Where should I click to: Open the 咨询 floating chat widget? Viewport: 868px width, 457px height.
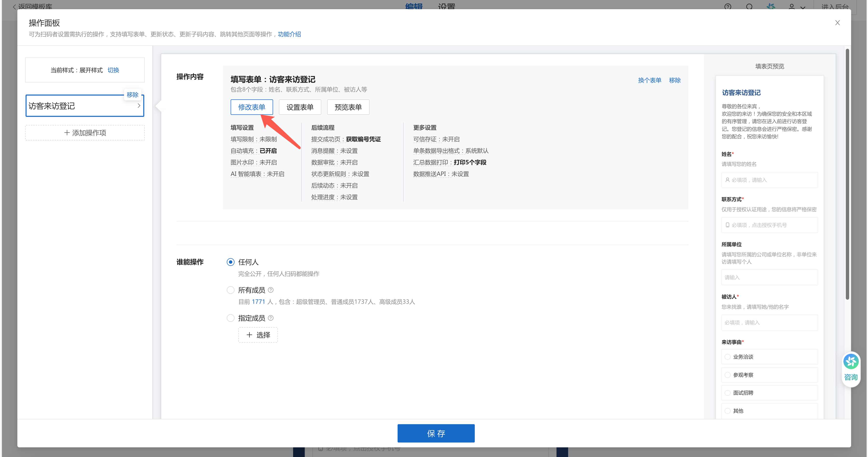(x=851, y=369)
